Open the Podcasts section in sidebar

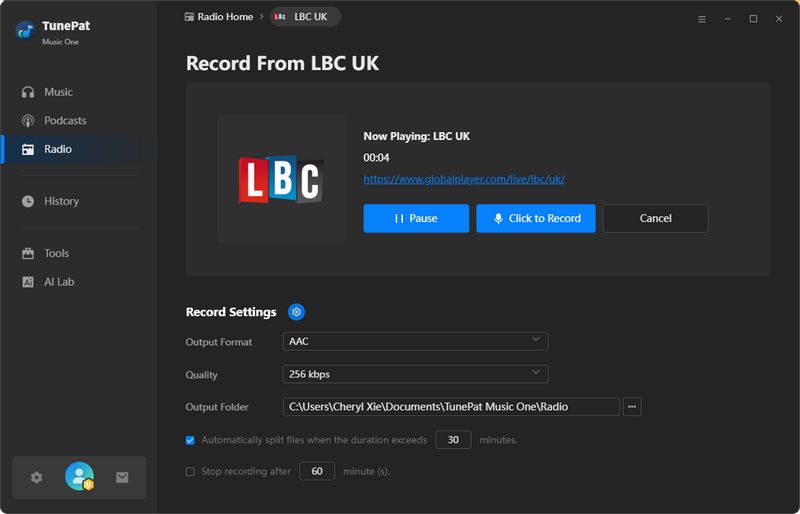tap(65, 121)
